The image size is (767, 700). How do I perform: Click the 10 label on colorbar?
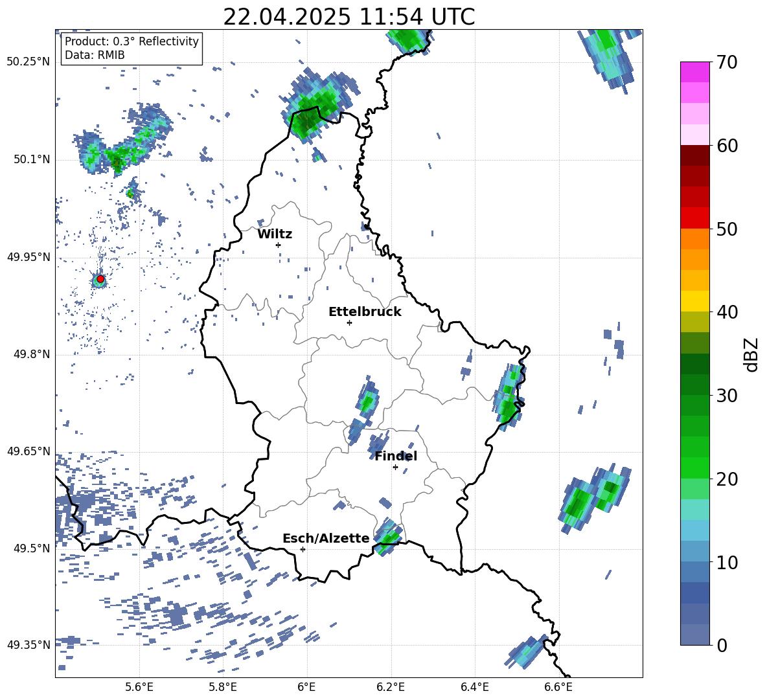727,562
